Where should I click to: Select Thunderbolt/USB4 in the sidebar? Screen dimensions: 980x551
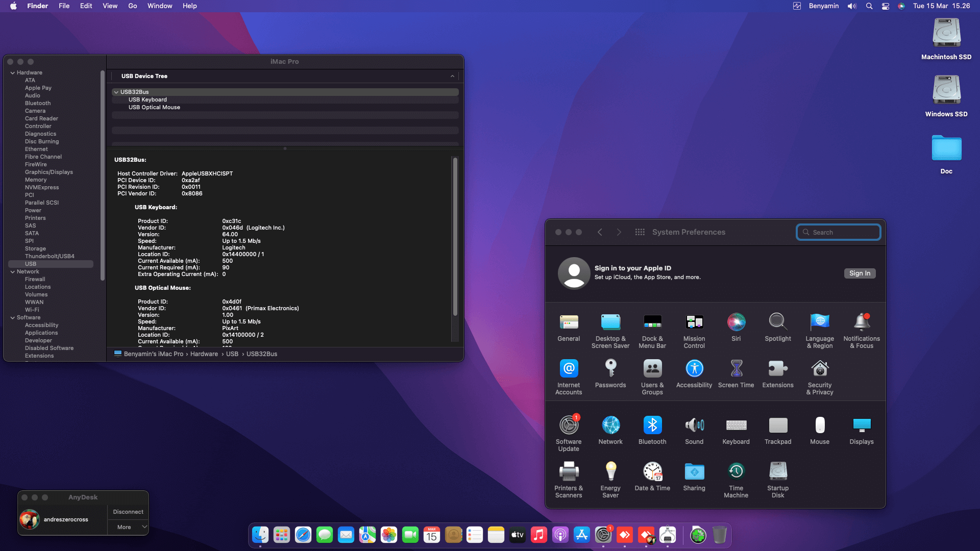pyautogui.click(x=50, y=257)
